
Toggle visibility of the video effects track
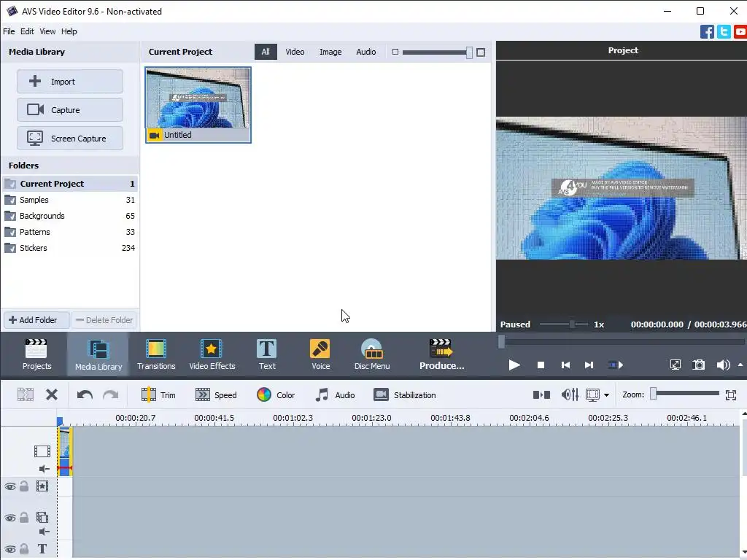tap(10, 486)
